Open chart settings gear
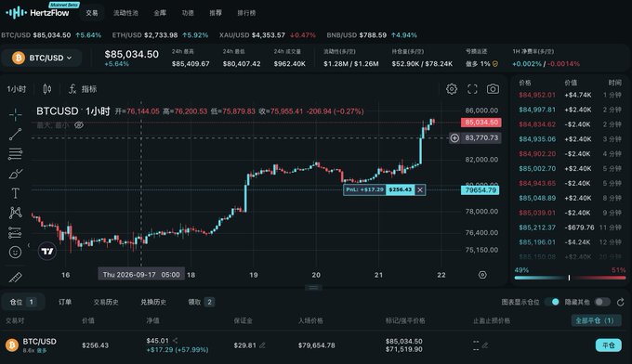 click(x=452, y=89)
